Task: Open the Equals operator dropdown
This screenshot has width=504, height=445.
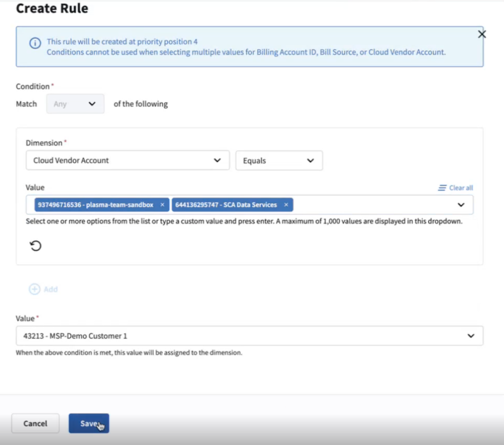Action: click(279, 161)
